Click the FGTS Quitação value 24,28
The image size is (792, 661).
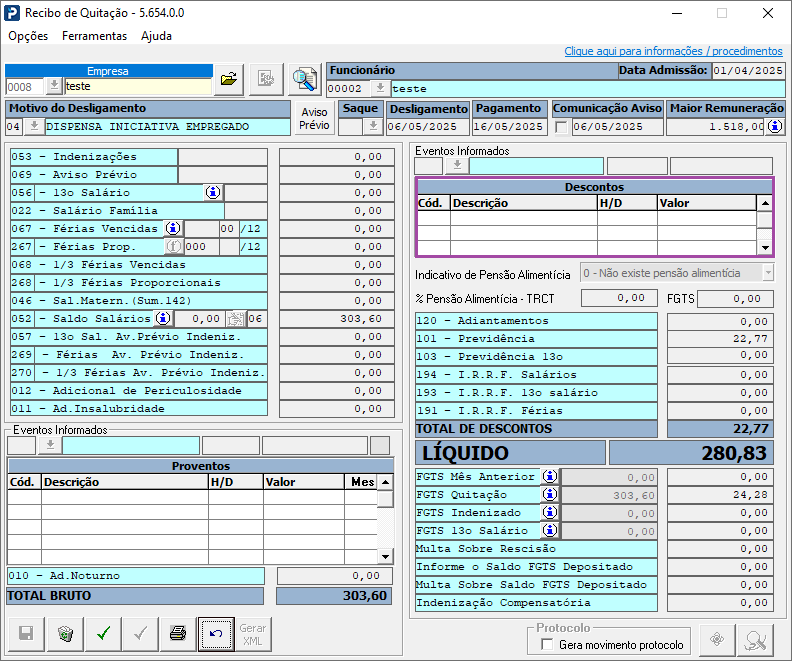(720, 494)
